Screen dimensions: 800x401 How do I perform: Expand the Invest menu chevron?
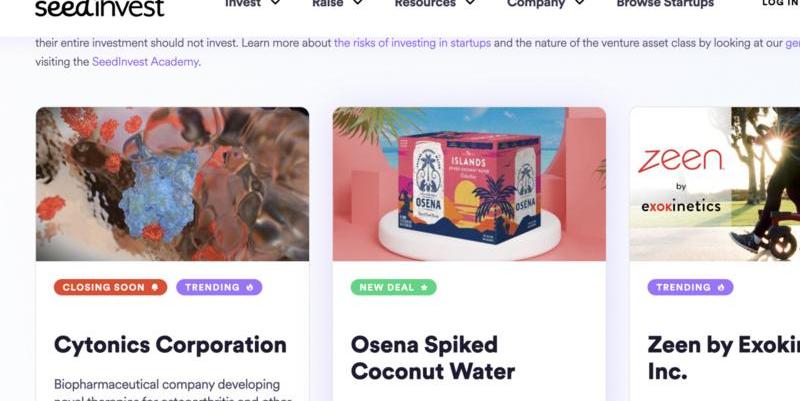tap(276, 3)
